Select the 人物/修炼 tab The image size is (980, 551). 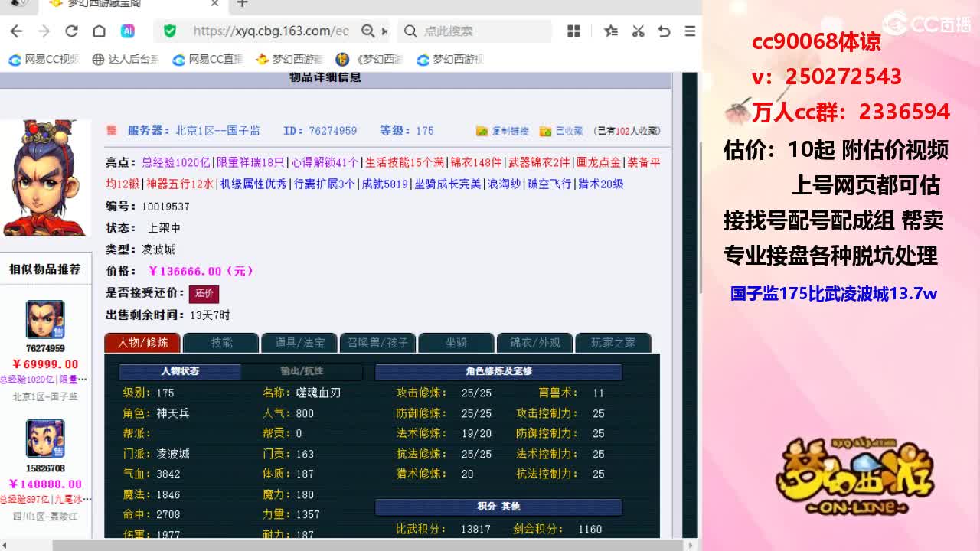[x=142, y=343]
